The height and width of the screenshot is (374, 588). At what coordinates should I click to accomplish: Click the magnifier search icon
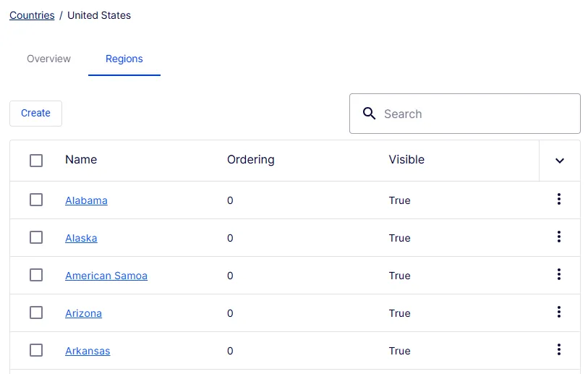(x=369, y=114)
